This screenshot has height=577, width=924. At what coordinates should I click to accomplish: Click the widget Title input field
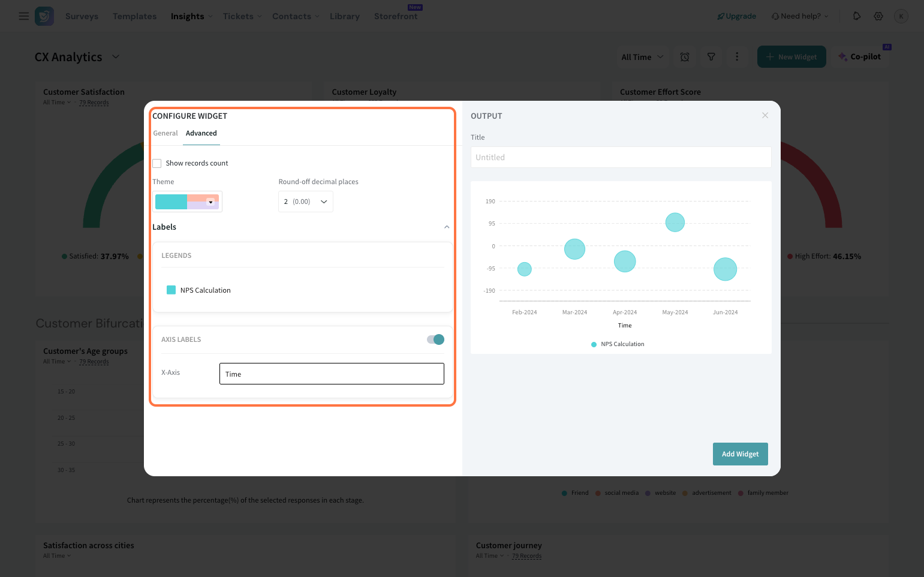coord(621,157)
